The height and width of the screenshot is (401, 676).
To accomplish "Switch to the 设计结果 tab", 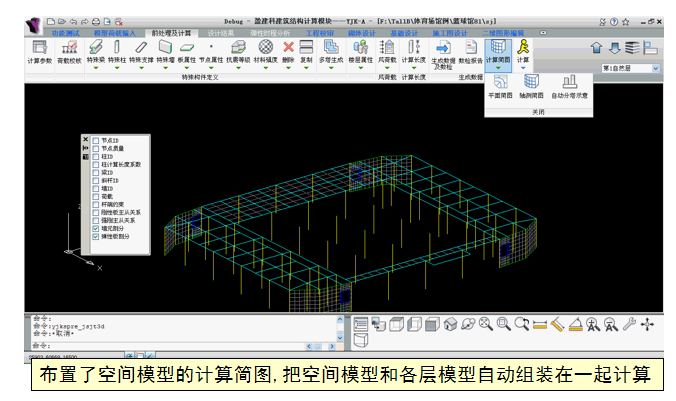I will tap(221, 33).
